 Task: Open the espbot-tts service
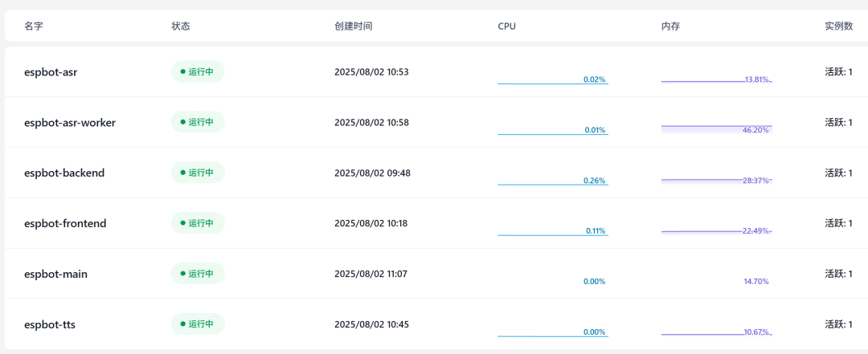(50, 324)
